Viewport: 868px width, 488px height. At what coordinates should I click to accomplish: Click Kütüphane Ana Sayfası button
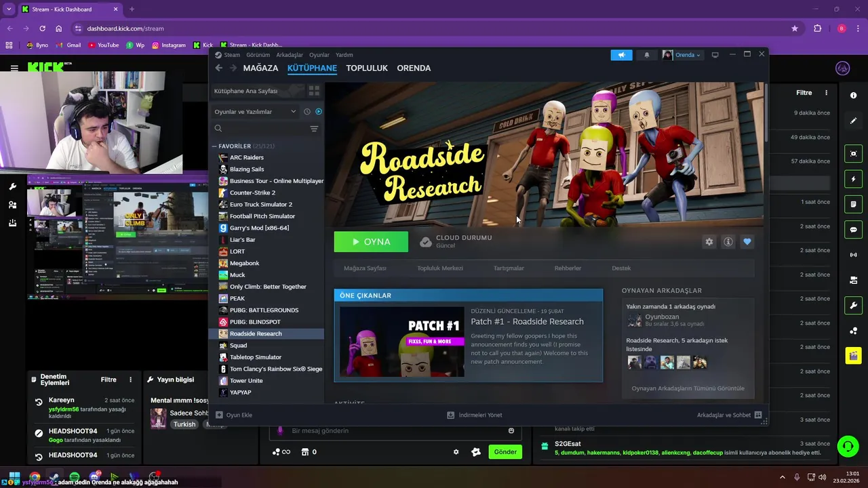click(257, 91)
